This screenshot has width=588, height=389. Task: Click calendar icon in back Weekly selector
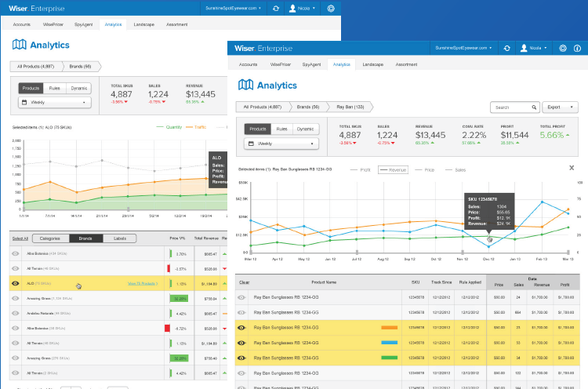point(24,102)
